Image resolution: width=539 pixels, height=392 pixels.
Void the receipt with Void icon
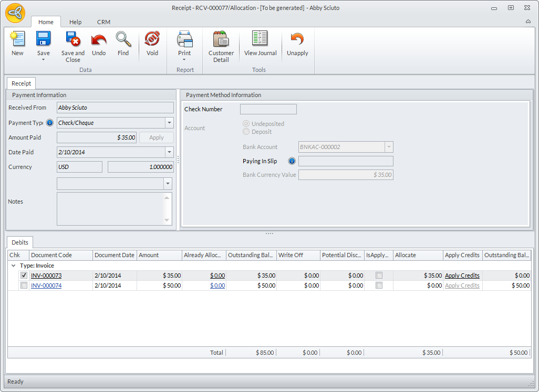click(152, 40)
